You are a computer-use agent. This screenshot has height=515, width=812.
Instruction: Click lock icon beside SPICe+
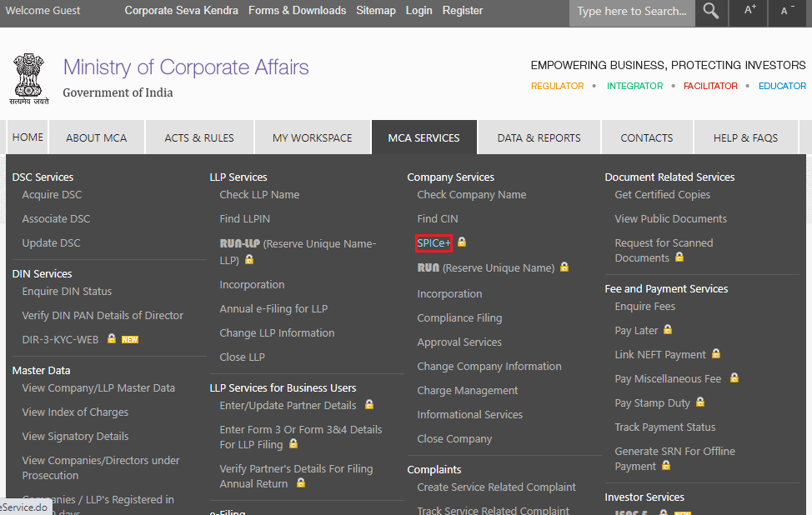click(x=461, y=242)
